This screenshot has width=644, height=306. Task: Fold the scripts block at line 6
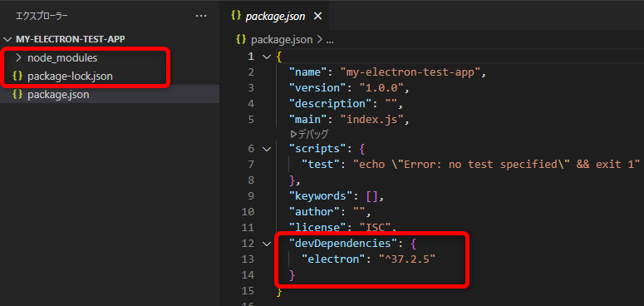click(x=267, y=149)
